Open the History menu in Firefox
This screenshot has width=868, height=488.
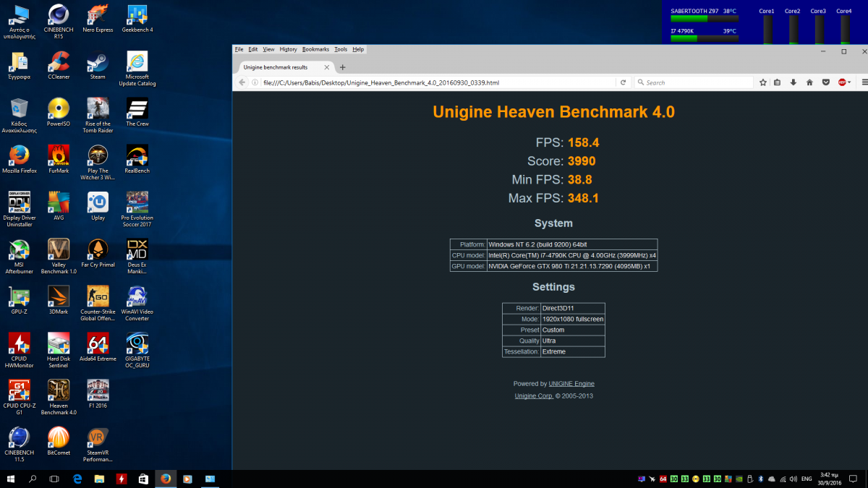click(288, 49)
